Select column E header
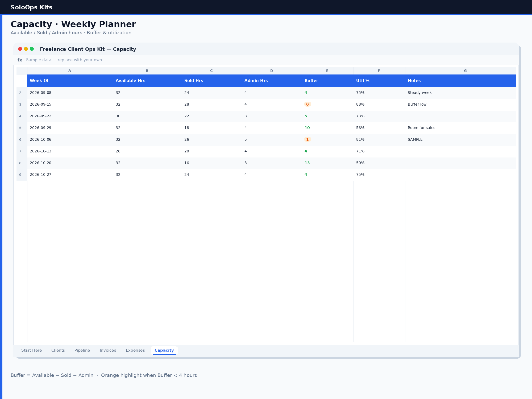The height and width of the screenshot is (399, 532). click(x=328, y=71)
